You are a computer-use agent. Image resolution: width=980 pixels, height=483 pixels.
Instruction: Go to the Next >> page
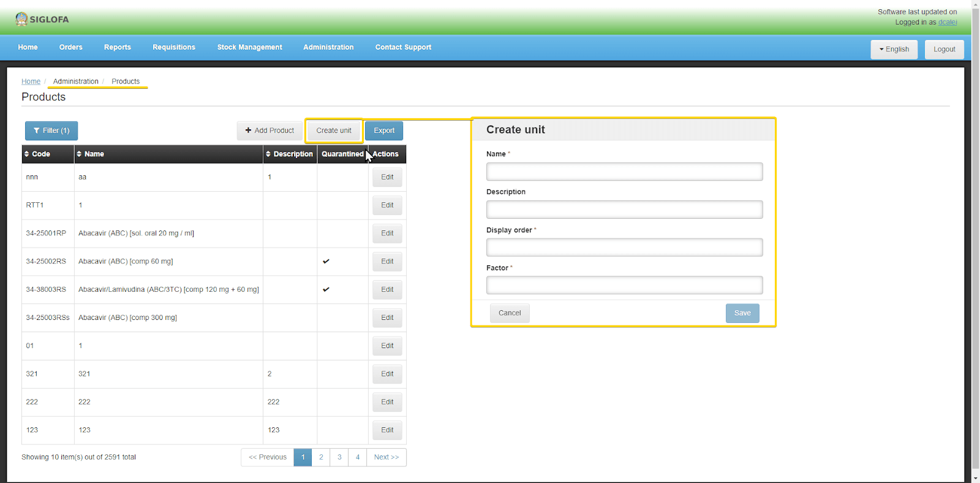point(386,457)
